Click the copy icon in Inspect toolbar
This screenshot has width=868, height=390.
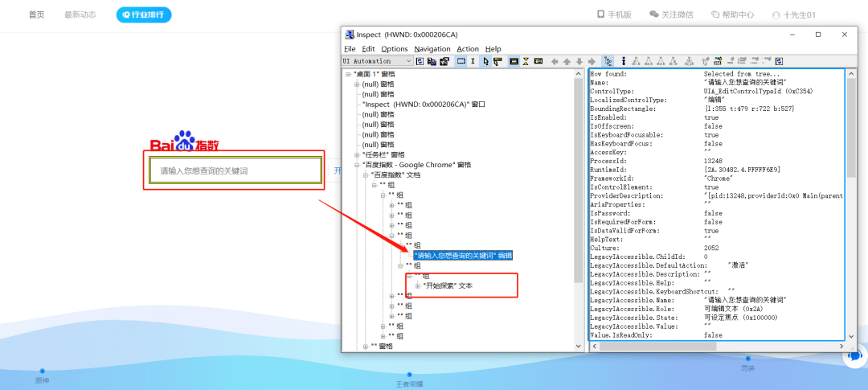tap(432, 61)
